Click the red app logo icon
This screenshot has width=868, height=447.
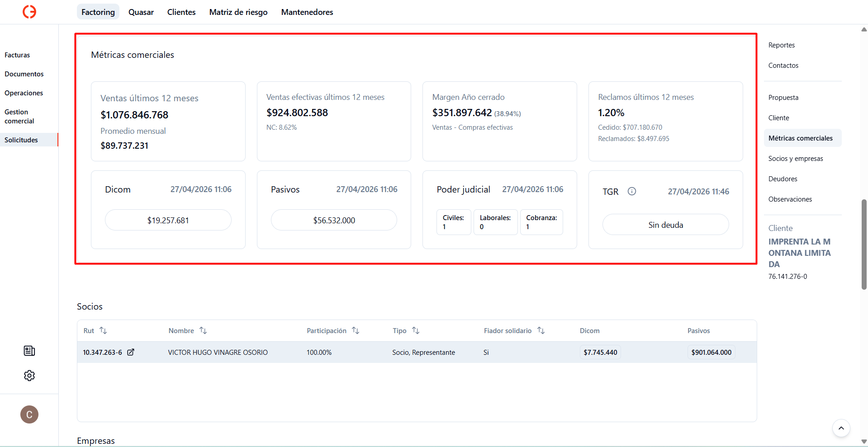(29, 12)
